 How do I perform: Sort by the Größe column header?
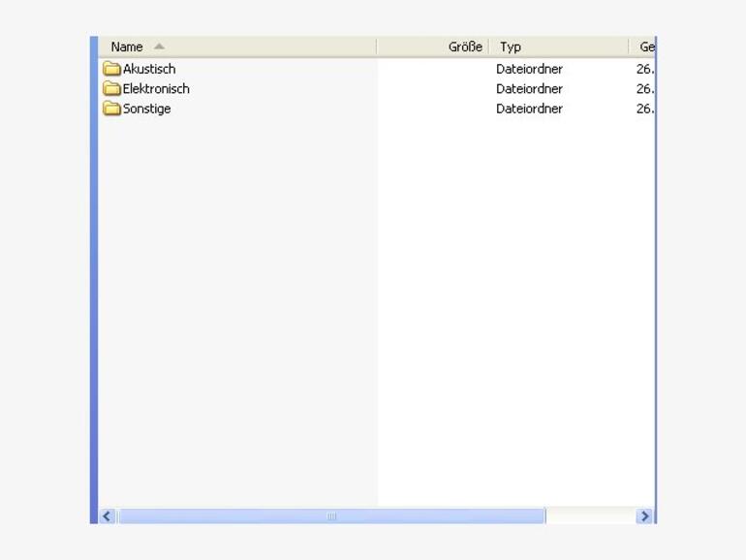[433, 47]
